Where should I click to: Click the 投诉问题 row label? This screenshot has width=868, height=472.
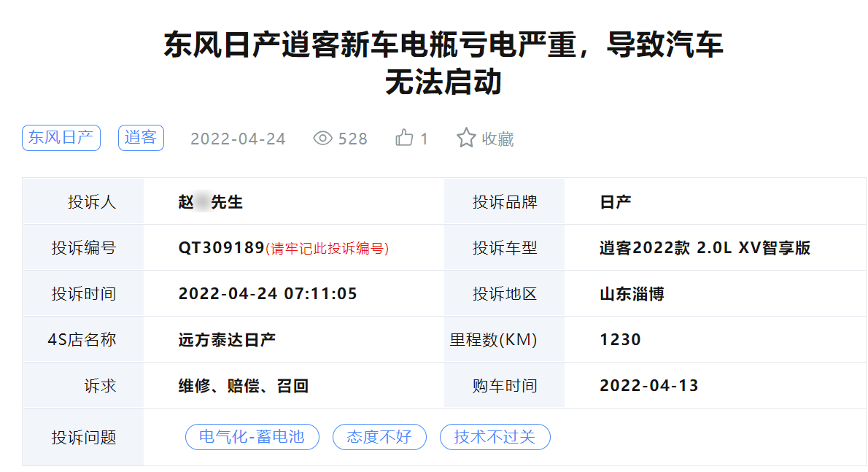(x=84, y=438)
